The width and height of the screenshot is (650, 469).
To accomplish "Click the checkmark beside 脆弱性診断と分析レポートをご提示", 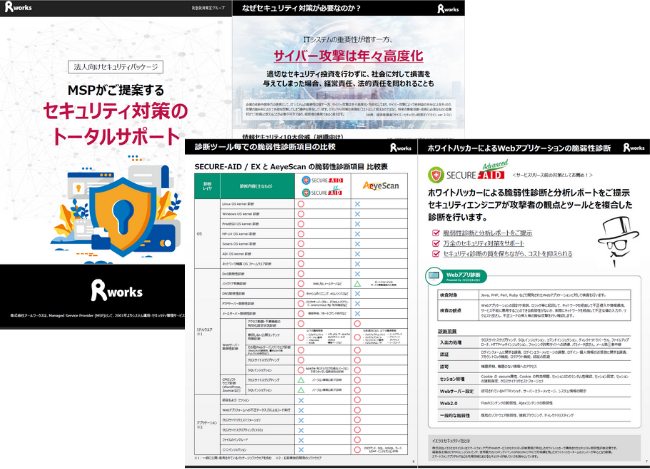I will tap(435, 233).
